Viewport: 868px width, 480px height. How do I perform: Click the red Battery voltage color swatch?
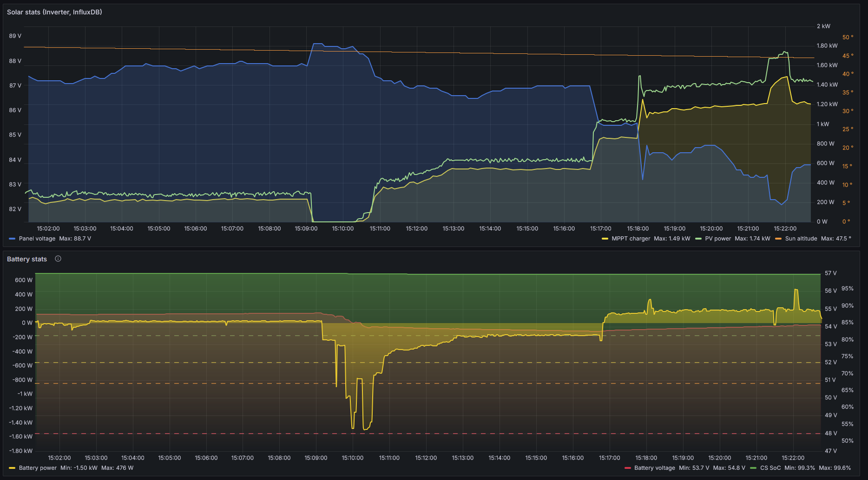click(x=628, y=468)
